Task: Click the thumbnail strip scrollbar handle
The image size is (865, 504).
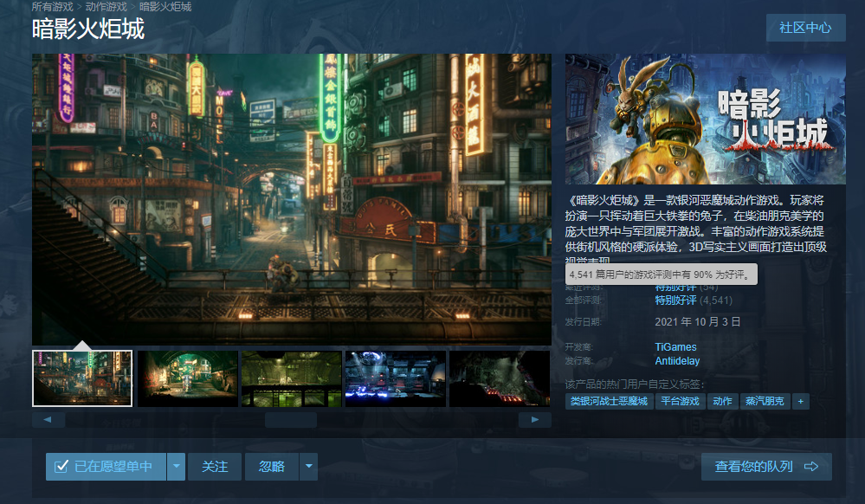Action: 290,420
